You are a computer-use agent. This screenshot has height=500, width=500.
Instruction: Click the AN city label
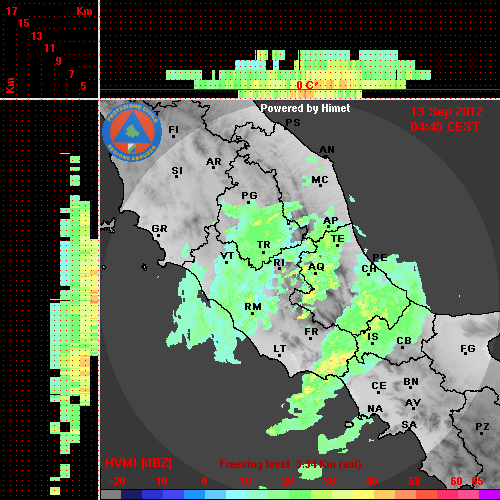(327, 150)
